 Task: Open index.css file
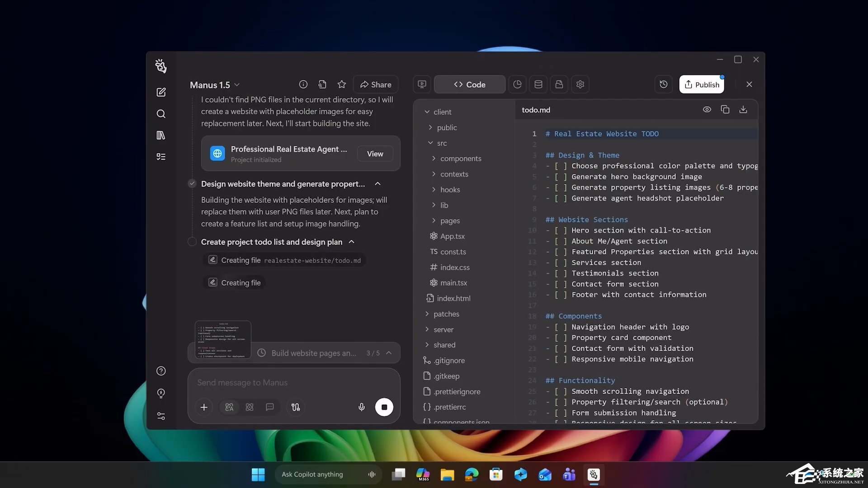point(449,267)
